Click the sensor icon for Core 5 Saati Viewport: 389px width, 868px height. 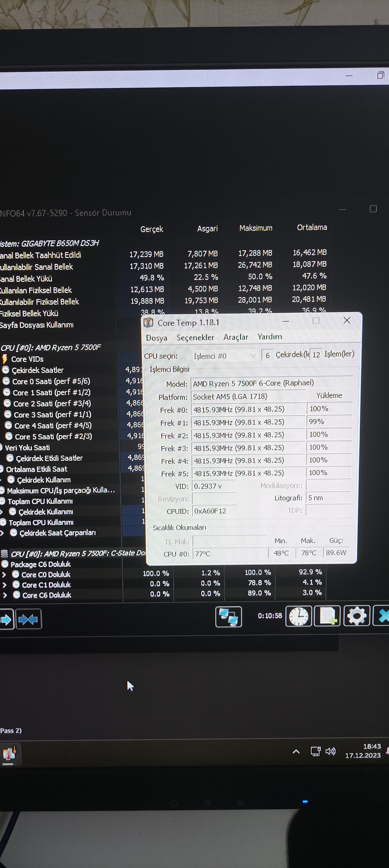coord(9,436)
